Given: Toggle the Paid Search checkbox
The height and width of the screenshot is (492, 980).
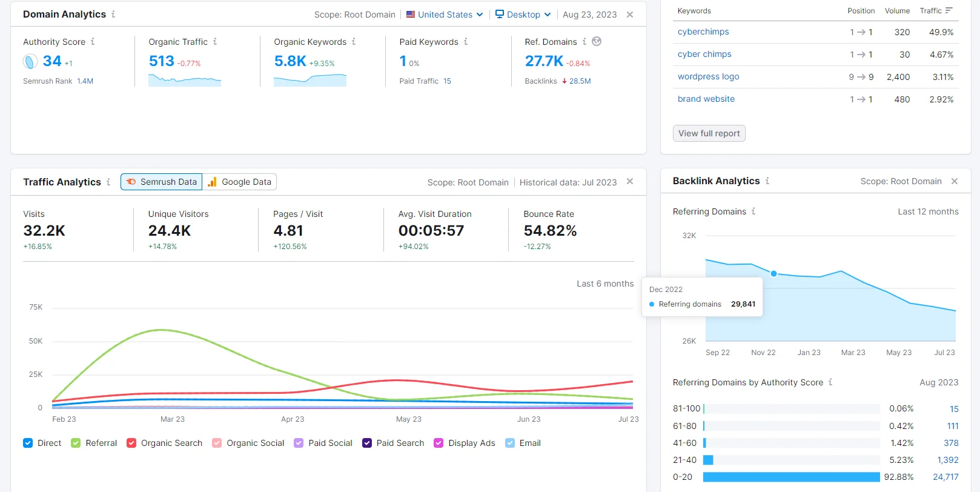Looking at the screenshot, I should 367,443.
